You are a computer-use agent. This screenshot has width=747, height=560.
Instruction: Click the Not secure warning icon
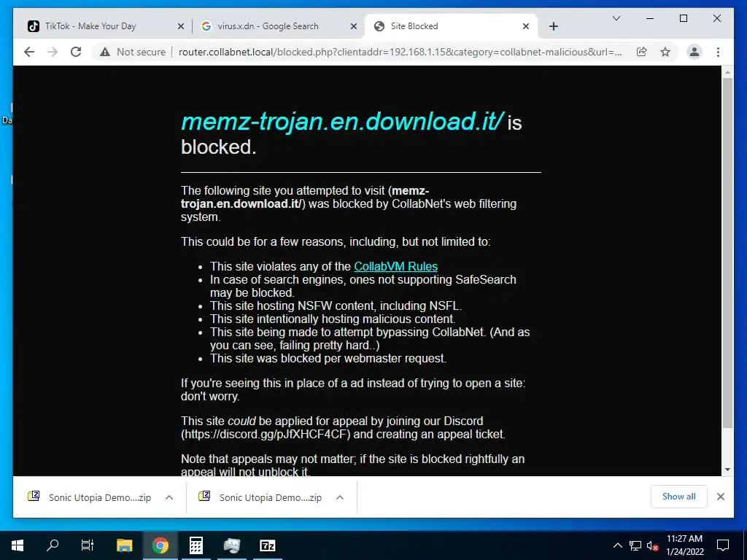[x=105, y=52]
